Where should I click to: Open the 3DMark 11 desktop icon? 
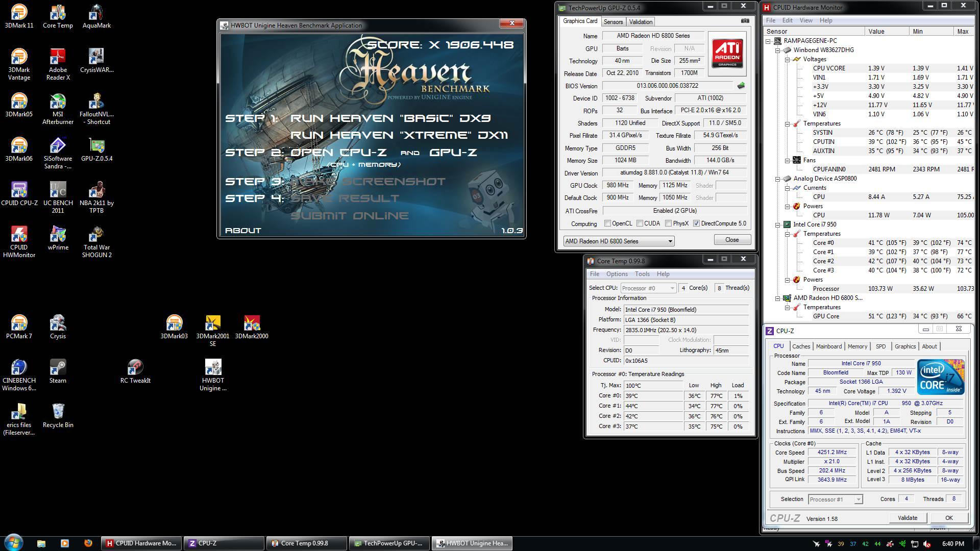pyautogui.click(x=19, y=16)
